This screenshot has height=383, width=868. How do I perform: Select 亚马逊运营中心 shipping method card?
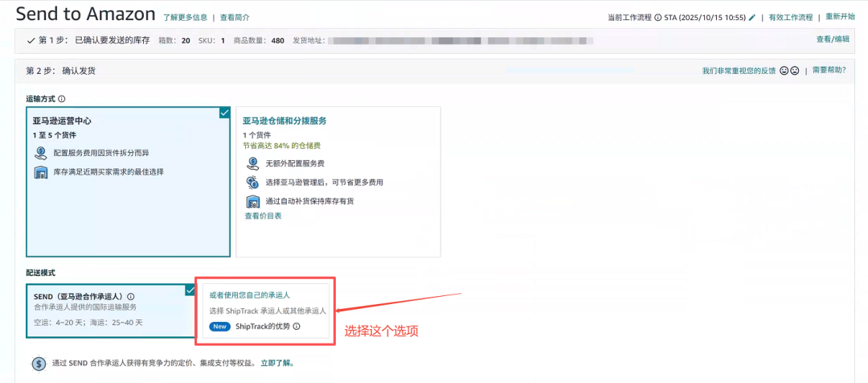(128, 182)
